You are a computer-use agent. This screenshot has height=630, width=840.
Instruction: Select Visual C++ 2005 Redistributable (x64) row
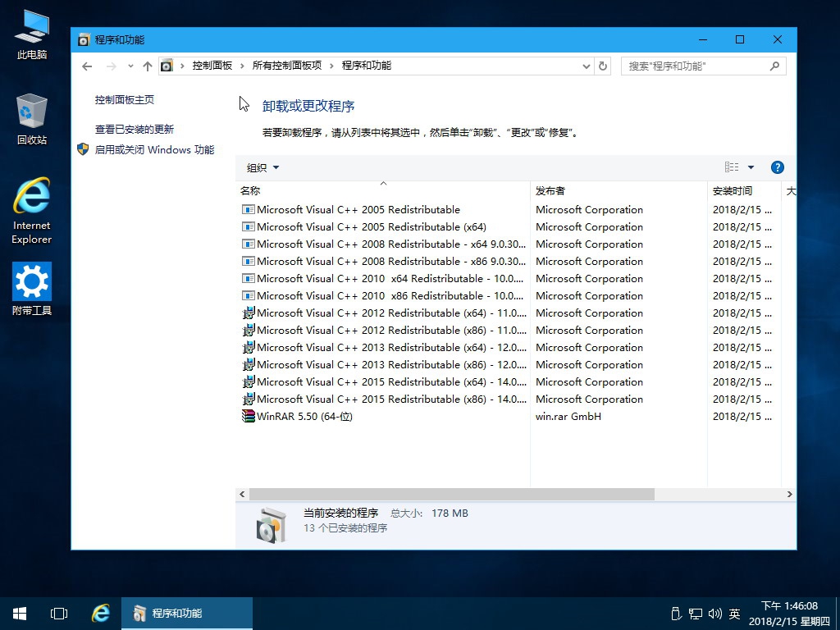515,226
